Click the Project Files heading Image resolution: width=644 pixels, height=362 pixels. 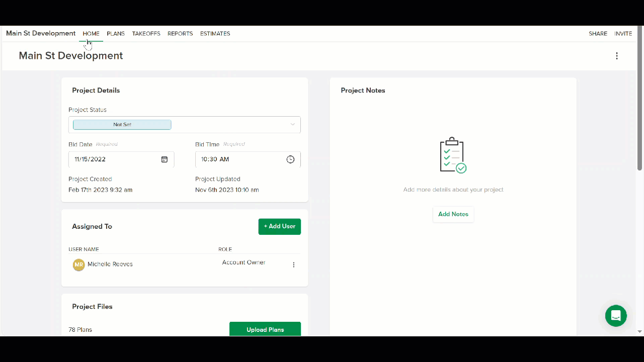(x=92, y=307)
